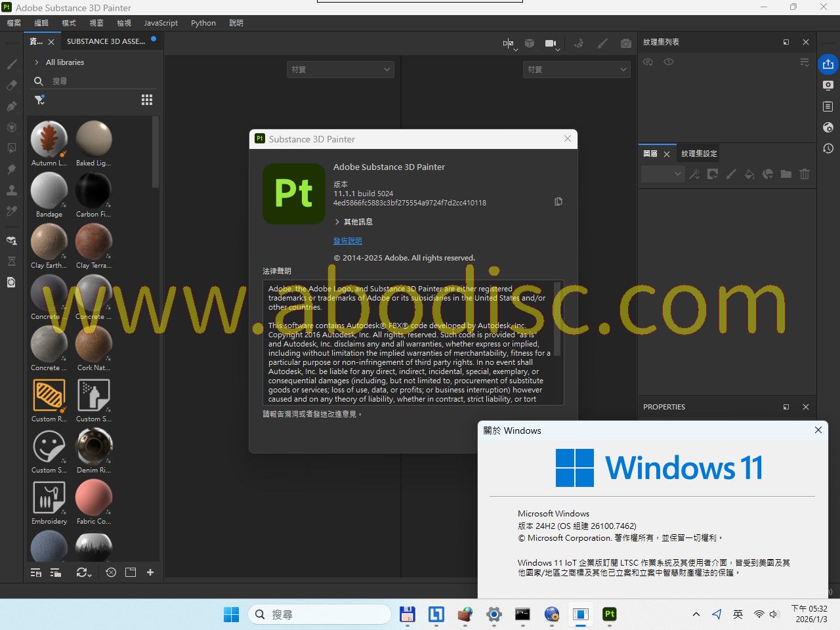Open the Python menu
This screenshot has height=630, width=840.
pyautogui.click(x=203, y=23)
